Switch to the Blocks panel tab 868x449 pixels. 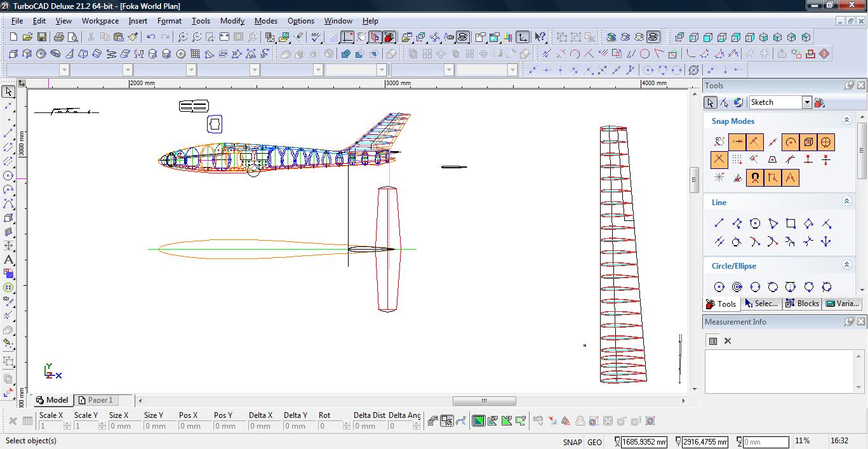click(802, 304)
